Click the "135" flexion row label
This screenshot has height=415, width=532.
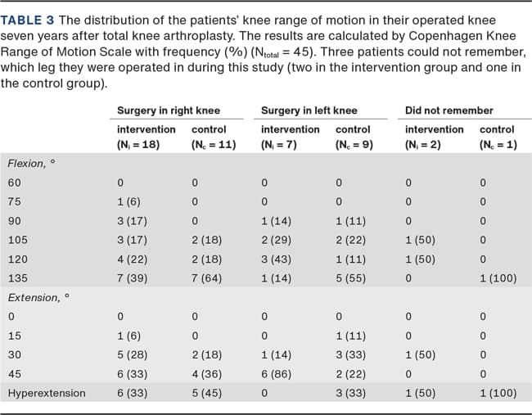coord(16,278)
